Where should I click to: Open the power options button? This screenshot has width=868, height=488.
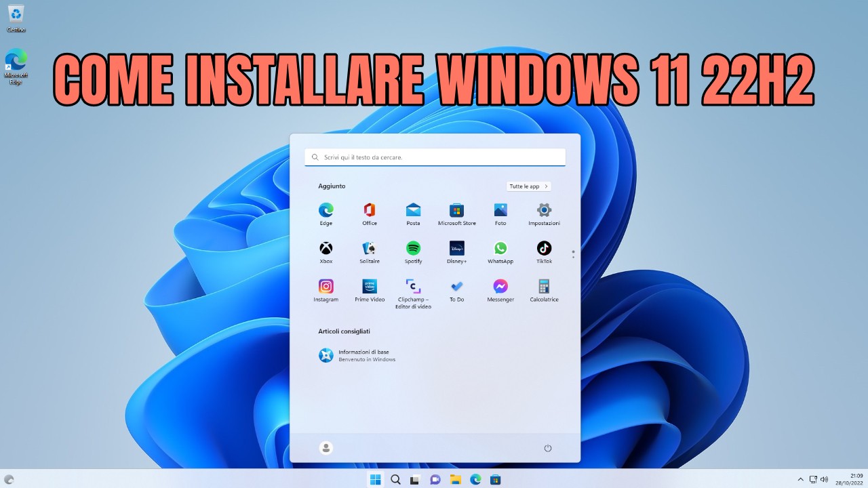coord(548,448)
